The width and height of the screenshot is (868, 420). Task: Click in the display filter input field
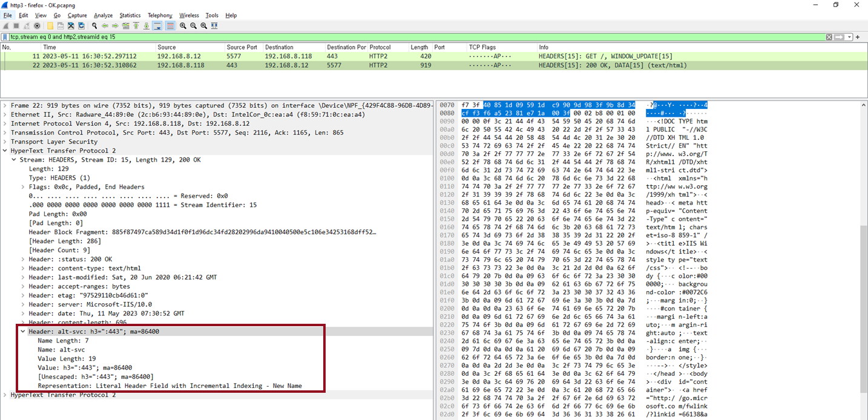point(416,37)
